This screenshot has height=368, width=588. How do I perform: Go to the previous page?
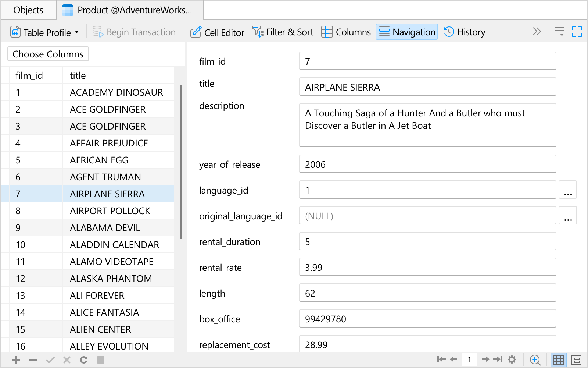[x=454, y=360]
